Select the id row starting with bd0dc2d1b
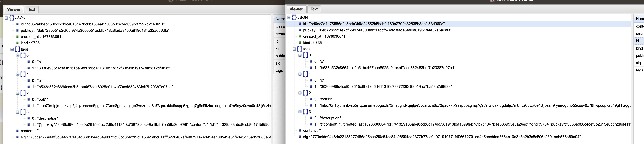Image resolution: width=644 pixels, height=144 pixels. coord(374,24)
